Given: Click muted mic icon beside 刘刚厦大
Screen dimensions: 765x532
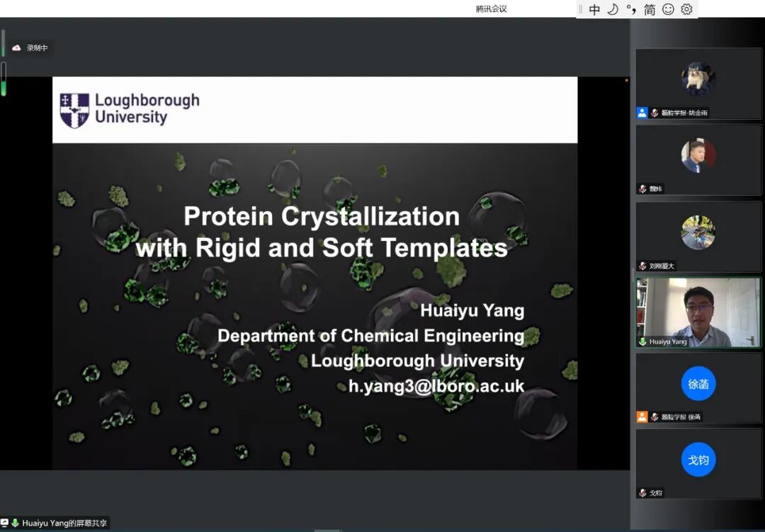Looking at the screenshot, I should point(642,266).
